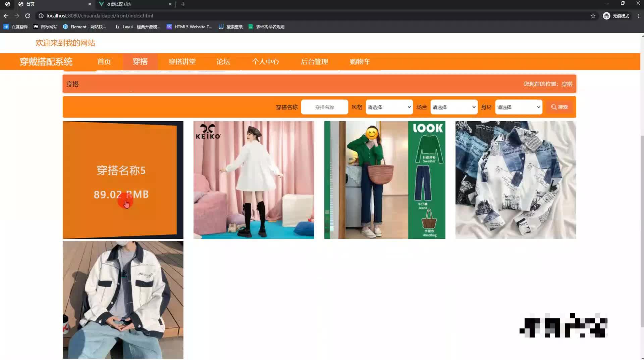Close the 首页 browser tab
Image resolution: width=644 pixels, height=360 pixels.
pos(90,4)
